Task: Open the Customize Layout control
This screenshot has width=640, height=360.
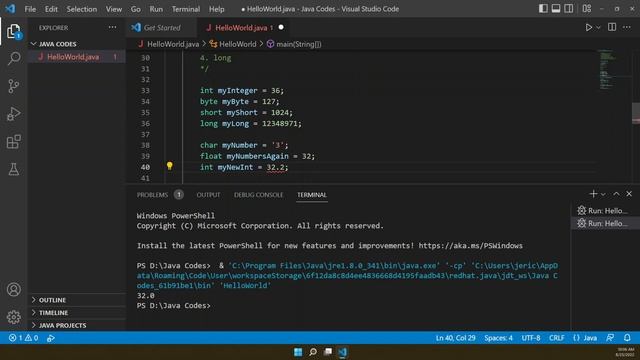Action: point(587,9)
